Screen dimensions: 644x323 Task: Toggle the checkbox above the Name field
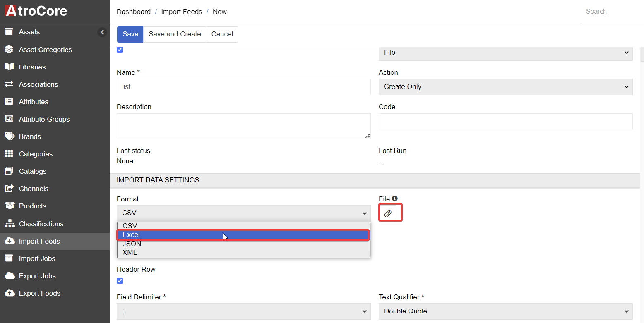click(120, 50)
